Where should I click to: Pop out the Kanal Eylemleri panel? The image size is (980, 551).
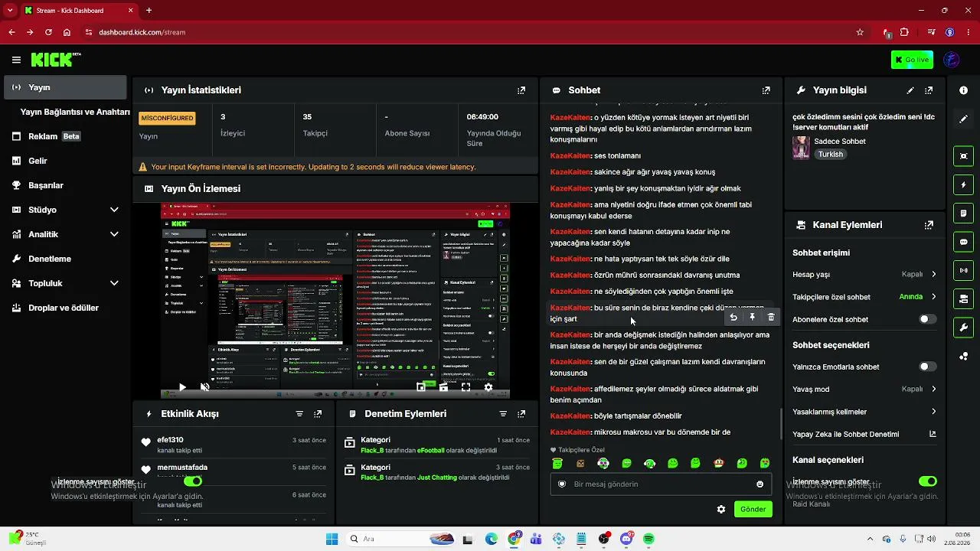[929, 225]
